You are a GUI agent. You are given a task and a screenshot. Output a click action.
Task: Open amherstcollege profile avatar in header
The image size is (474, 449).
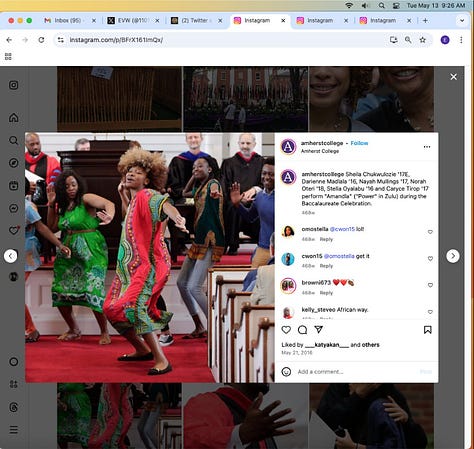pos(288,146)
